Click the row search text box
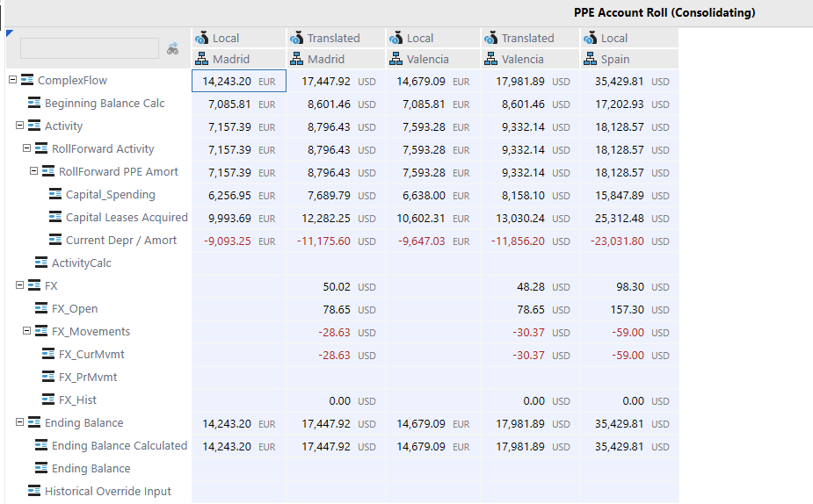 (89, 48)
